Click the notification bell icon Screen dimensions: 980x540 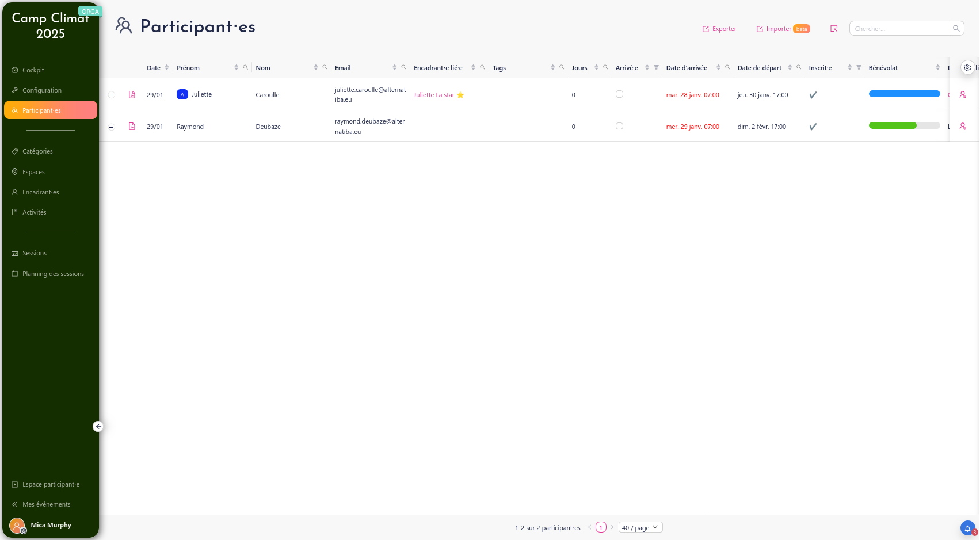point(967,528)
